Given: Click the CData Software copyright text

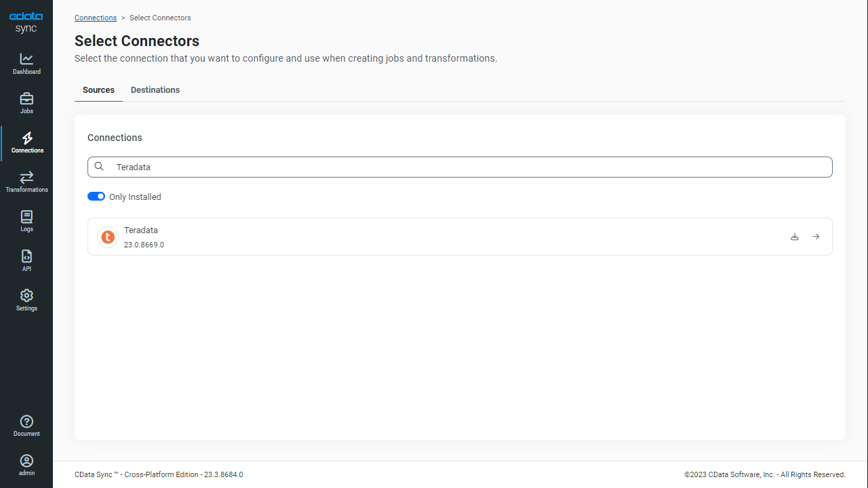Looking at the screenshot, I should coord(765,474).
